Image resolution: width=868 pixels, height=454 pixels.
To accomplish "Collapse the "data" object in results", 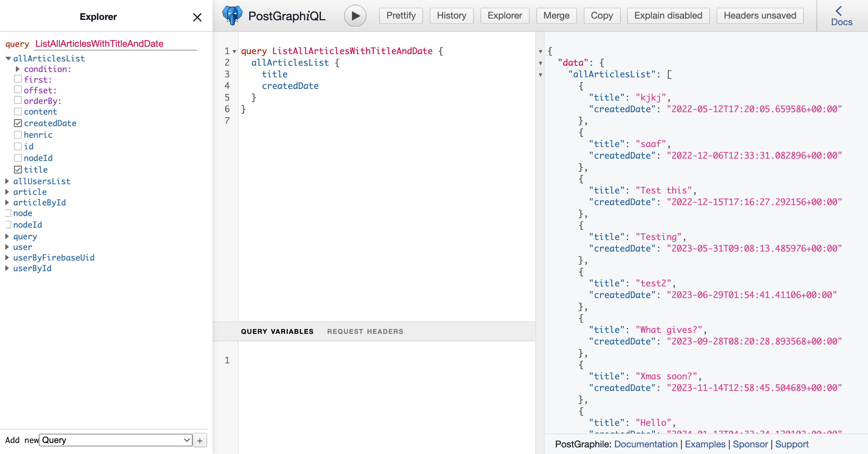I will click(541, 63).
